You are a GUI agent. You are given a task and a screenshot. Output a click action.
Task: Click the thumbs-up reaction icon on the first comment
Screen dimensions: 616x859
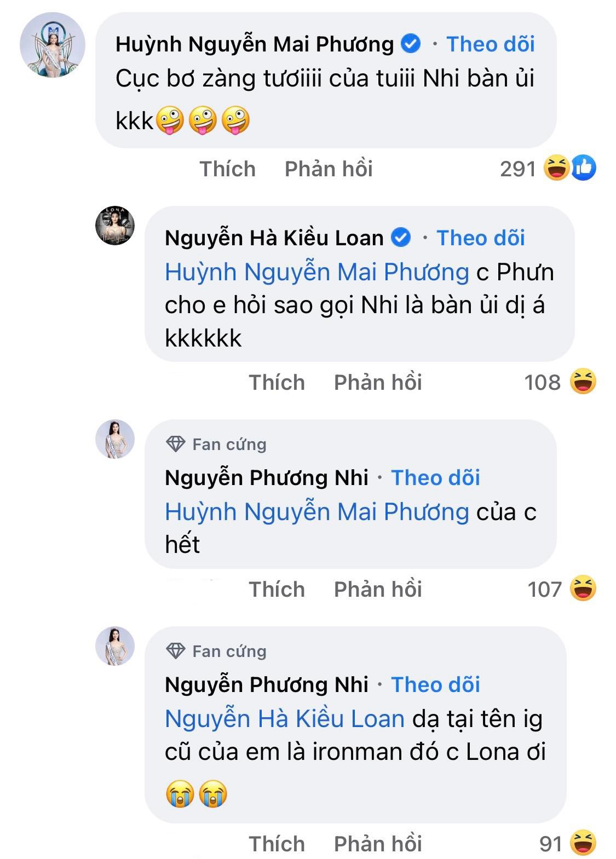[x=586, y=170]
